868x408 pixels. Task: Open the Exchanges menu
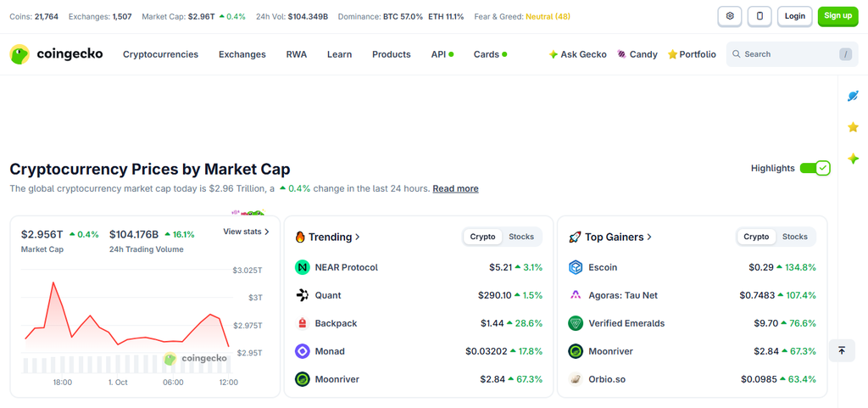point(242,54)
